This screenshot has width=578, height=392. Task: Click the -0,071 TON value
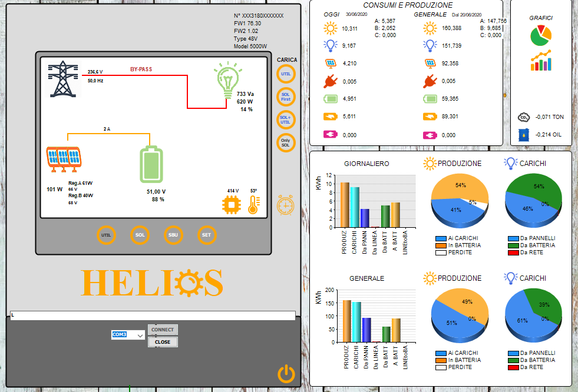(x=549, y=117)
